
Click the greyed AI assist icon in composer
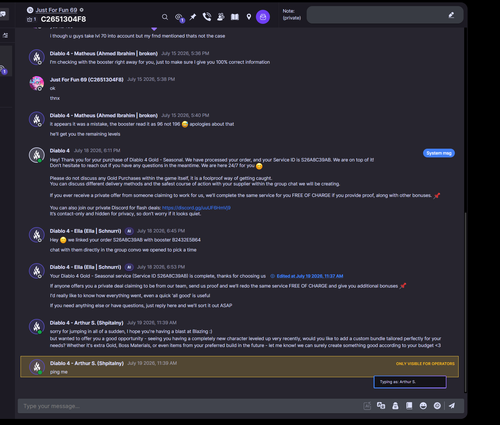click(x=367, y=406)
